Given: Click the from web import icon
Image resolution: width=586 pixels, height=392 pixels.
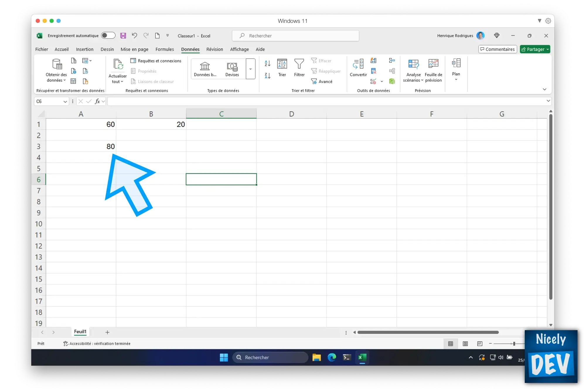Looking at the screenshot, I should pyautogui.click(x=74, y=71).
